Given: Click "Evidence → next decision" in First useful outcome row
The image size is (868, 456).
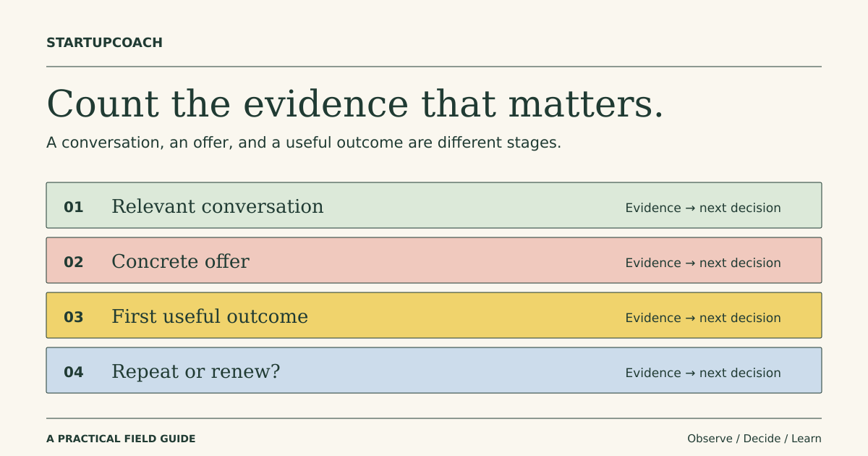Looking at the screenshot, I should click(703, 318).
